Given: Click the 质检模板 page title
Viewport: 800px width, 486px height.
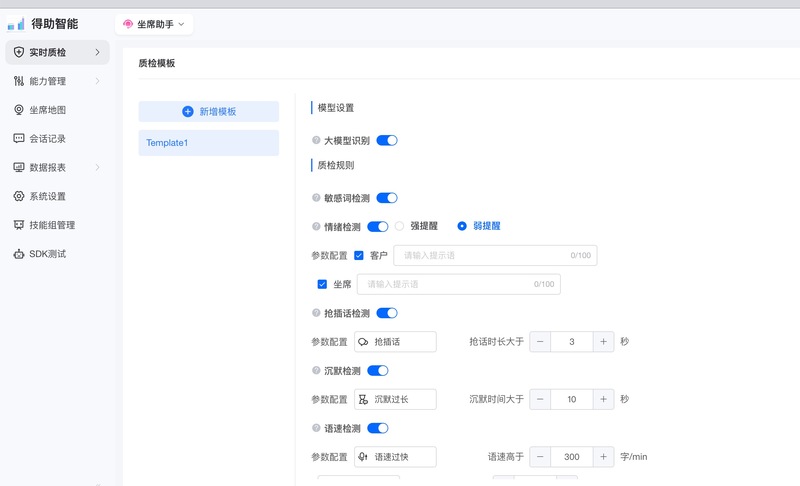Looking at the screenshot, I should [157, 63].
